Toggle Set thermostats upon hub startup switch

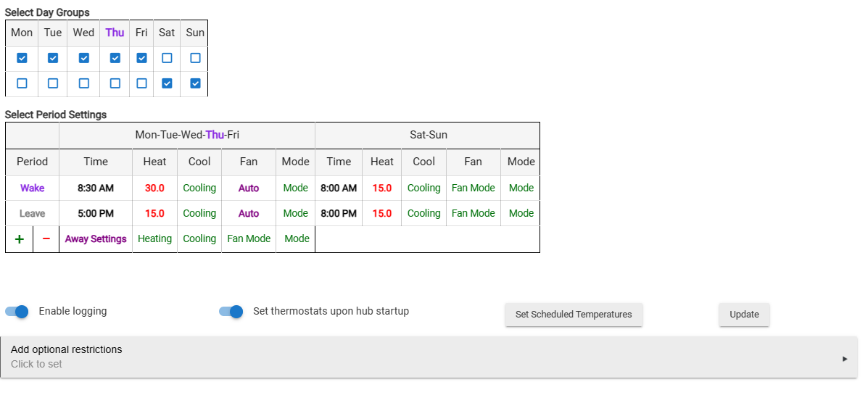pyautogui.click(x=231, y=312)
